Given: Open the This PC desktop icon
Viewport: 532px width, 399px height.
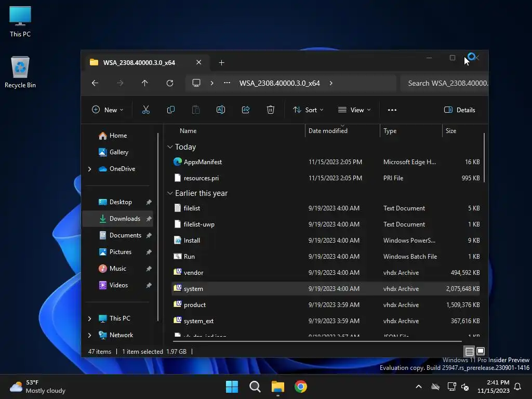Looking at the screenshot, I should [x=20, y=22].
